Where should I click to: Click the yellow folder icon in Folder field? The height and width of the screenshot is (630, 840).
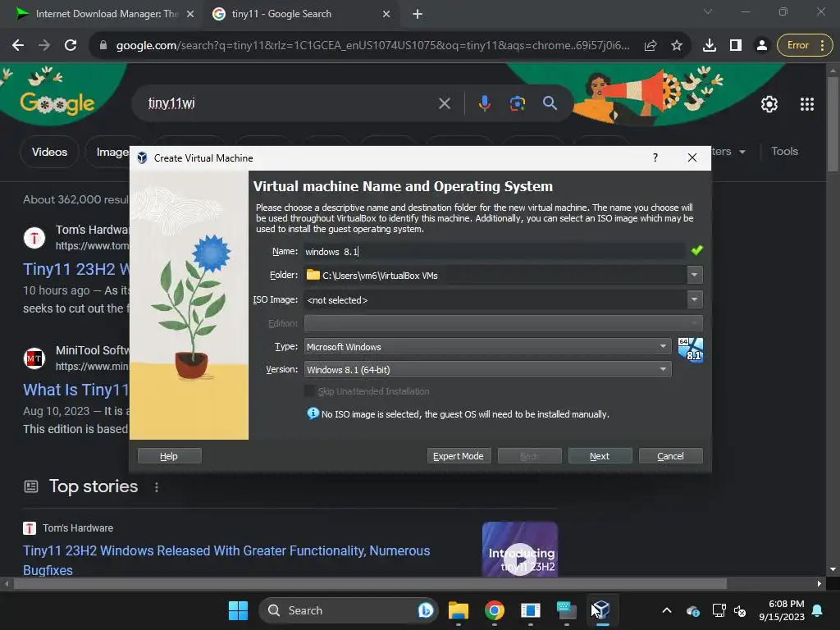click(313, 275)
